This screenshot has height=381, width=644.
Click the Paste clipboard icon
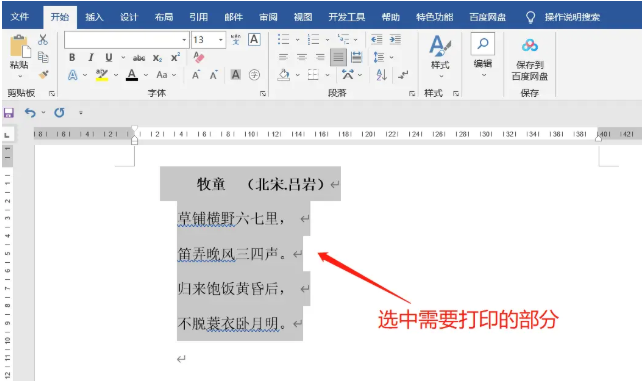pyautogui.click(x=19, y=46)
